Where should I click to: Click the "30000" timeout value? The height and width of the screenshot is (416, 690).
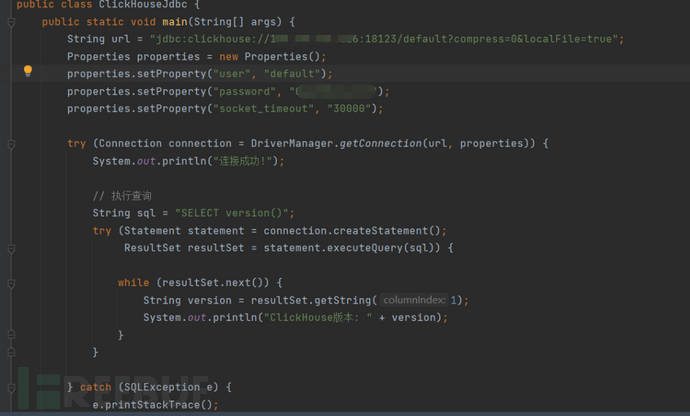[349, 109]
